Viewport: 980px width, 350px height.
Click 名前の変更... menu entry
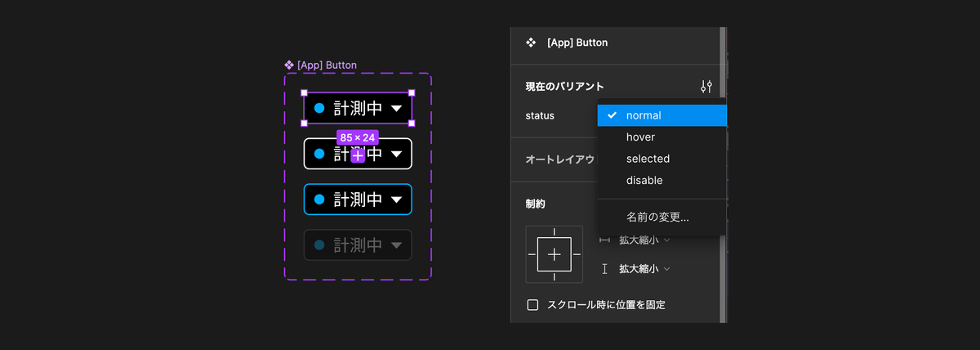click(661, 218)
